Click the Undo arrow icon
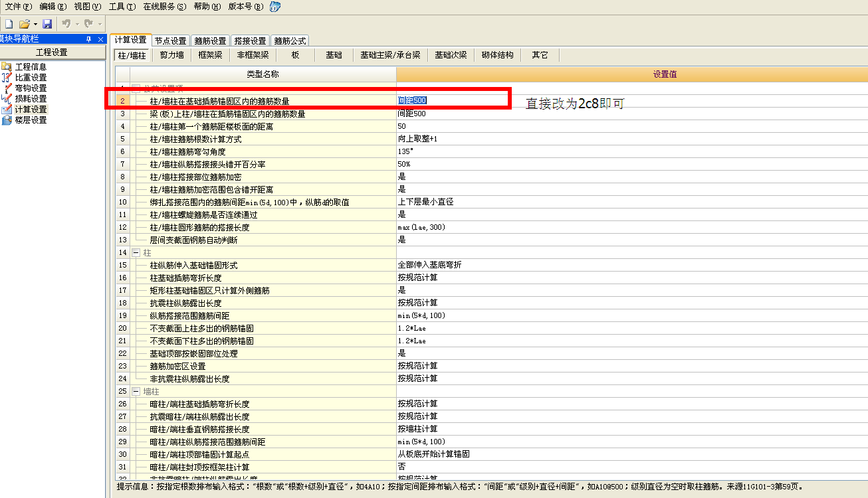The image size is (868, 498). click(x=66, y=24)
